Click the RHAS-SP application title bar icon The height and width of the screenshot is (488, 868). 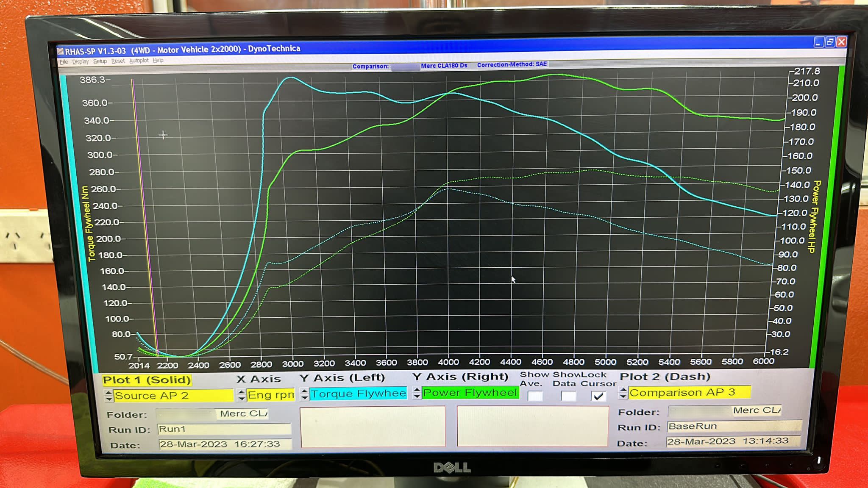pos(60,52)
